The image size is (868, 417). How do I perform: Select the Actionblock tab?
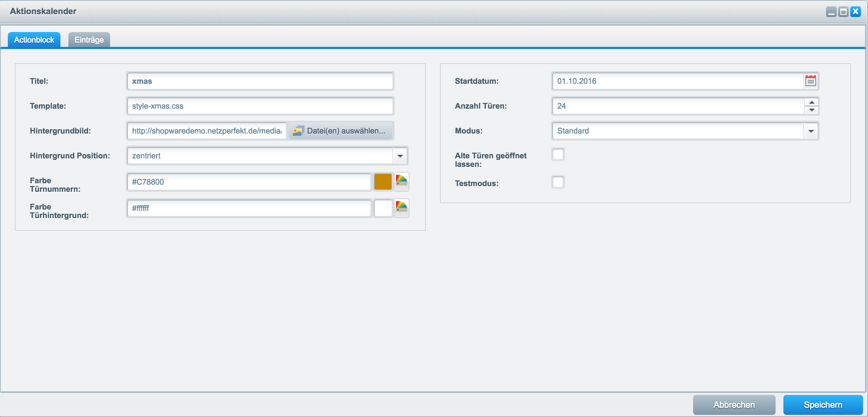pyautogui.click(x=34, y=40)
